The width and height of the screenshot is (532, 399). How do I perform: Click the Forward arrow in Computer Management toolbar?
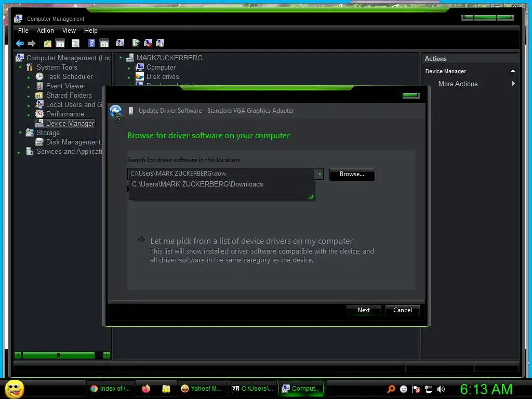point(32,43)
